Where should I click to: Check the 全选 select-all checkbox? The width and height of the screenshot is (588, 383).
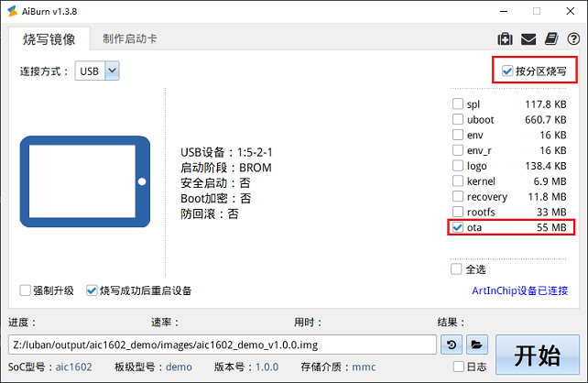point(457,269)
